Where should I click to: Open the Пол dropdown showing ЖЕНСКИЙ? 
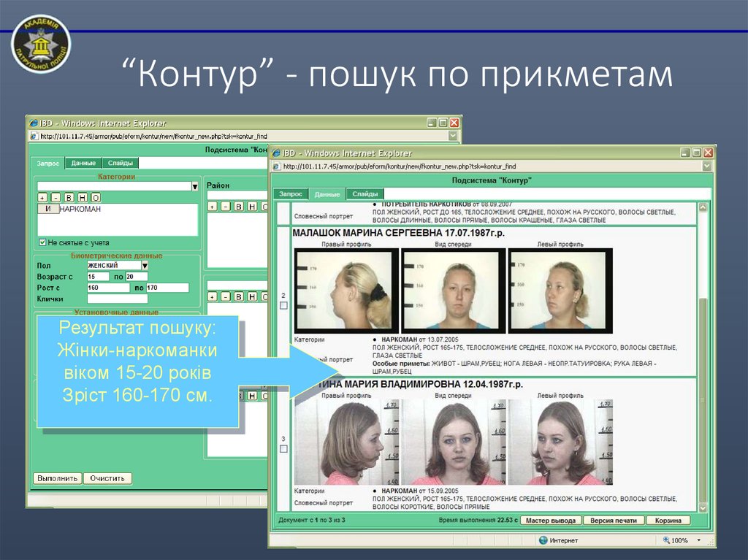pyautogui.click(x=145, y=265)
